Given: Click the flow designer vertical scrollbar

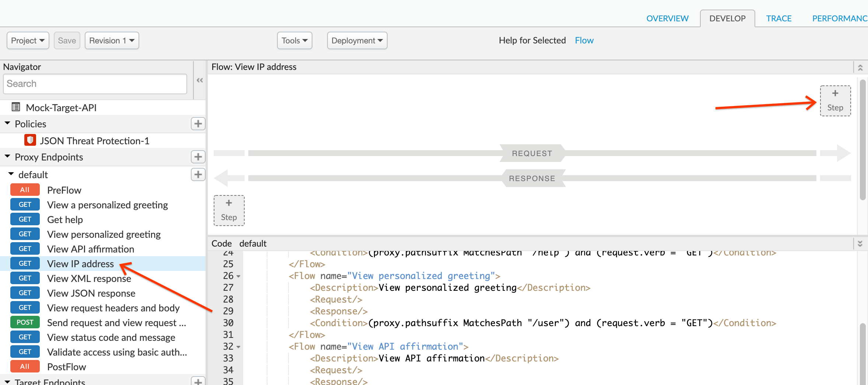Looking at the screenshot, I should pos(862,140).
